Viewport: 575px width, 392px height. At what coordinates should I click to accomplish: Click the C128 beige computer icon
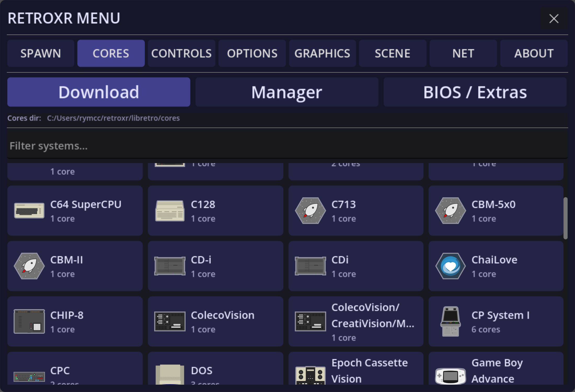(170, 211)
